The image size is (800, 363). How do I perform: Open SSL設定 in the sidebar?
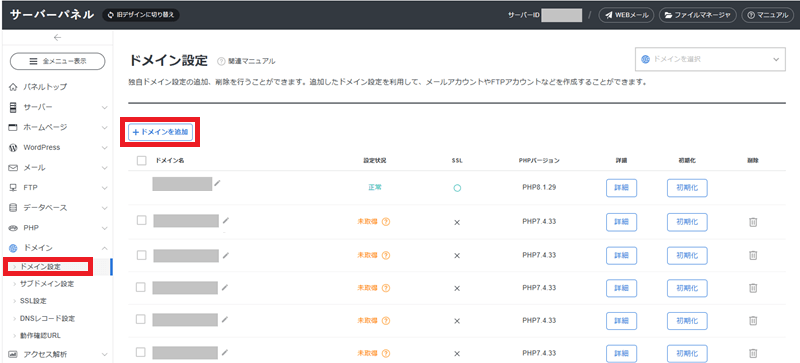(x=33, y=301)
